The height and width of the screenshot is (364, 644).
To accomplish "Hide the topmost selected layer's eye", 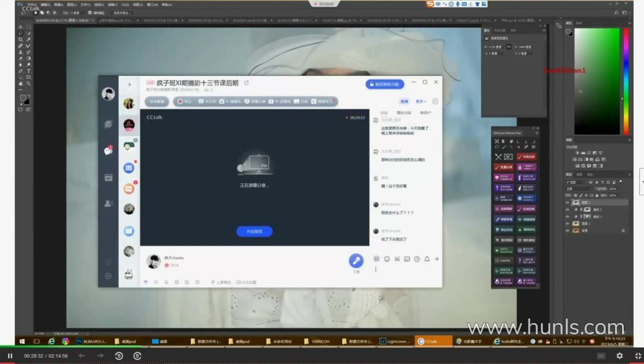I will (x=568, y=203).
